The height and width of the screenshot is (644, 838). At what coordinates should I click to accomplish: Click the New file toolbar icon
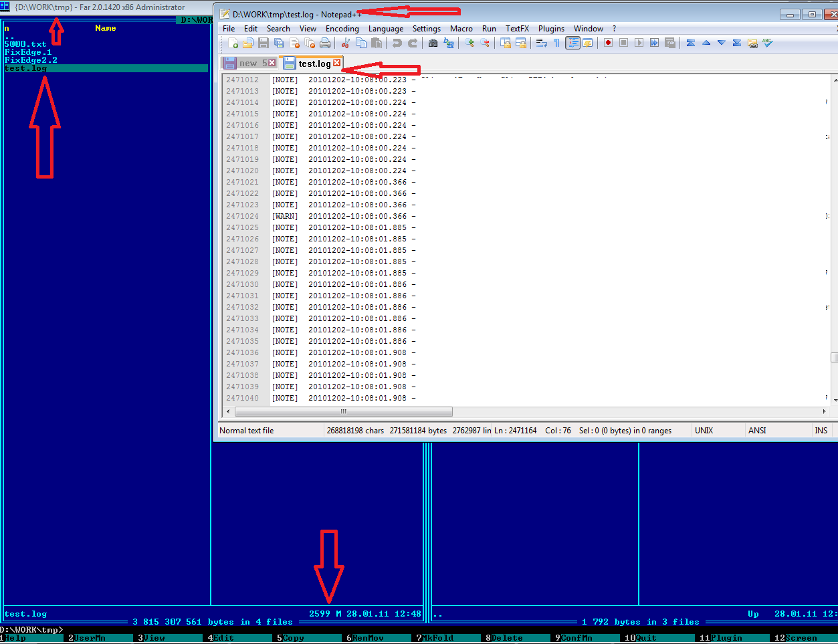point(233,43)
